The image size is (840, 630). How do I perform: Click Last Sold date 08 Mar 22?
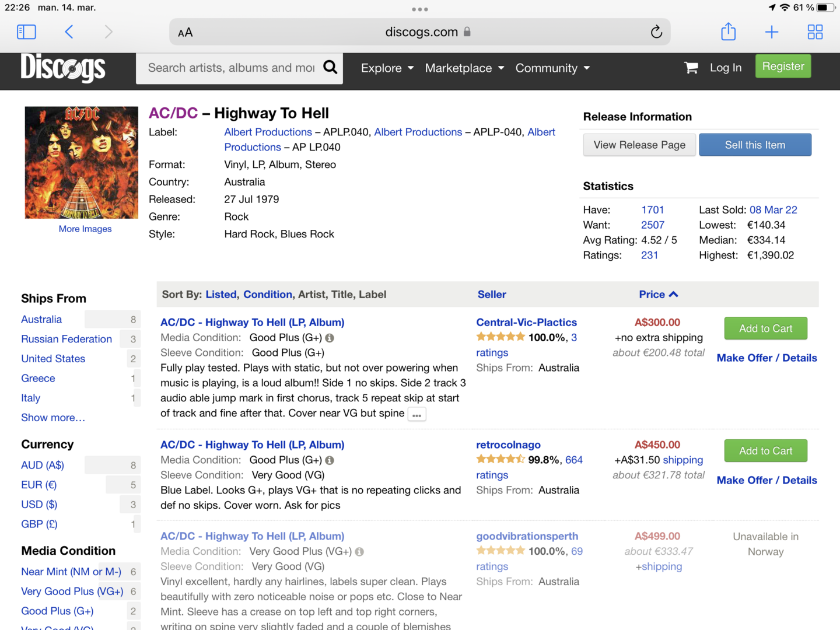(x=773, y=210)
